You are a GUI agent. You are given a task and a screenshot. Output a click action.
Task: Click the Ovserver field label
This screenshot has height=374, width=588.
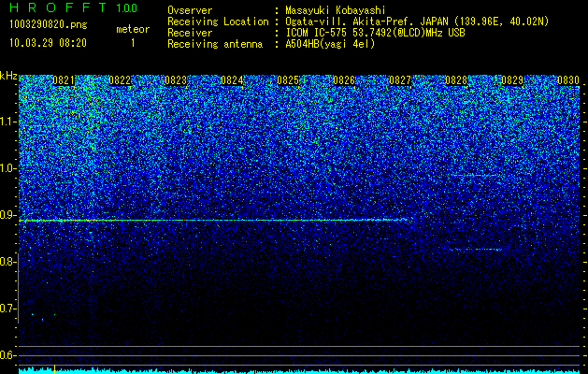point(190,10)
